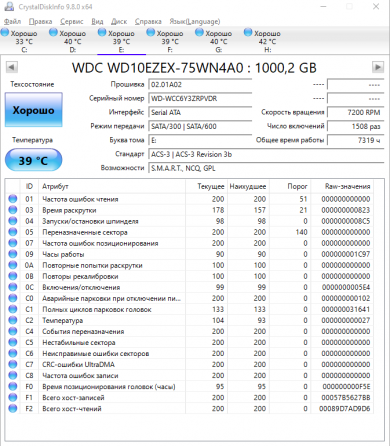Viewport: 390px width, 446px height.
Task: Click status circle of CRC-ошибки UltraDMA row
Action: pyautogui.click(x=13, y=364)
